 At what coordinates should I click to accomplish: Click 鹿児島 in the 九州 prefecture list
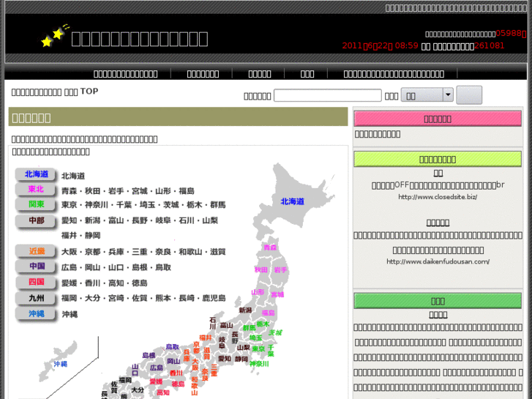(214, 298)
